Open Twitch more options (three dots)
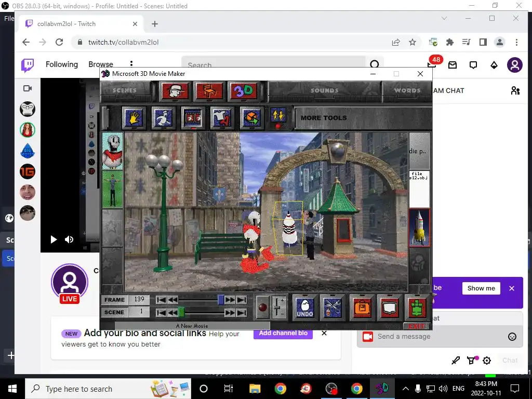This screenshot has width=532, height=399. (131, 64)
